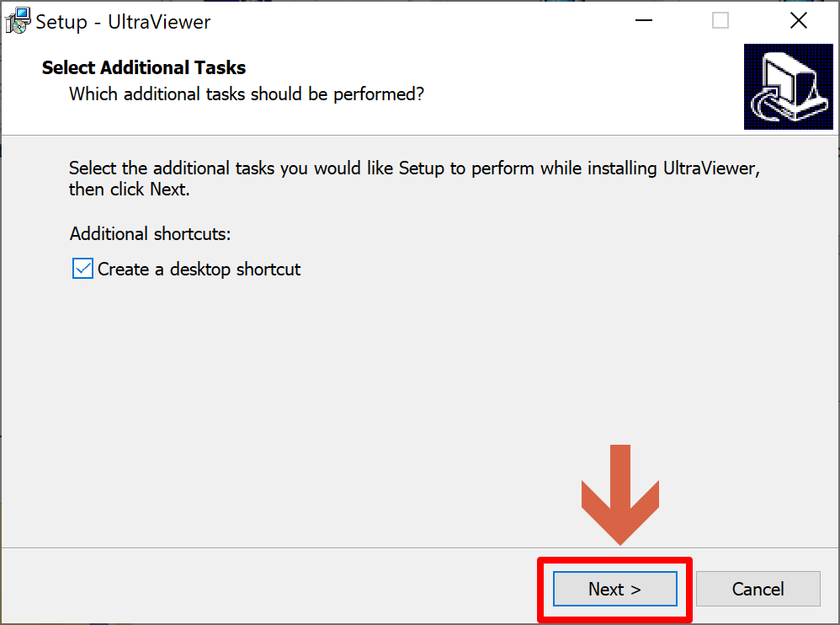Screen dimensions: 840x625
Task: Click the 'then click Next.' instruction line
Action: tap(129, 190)
